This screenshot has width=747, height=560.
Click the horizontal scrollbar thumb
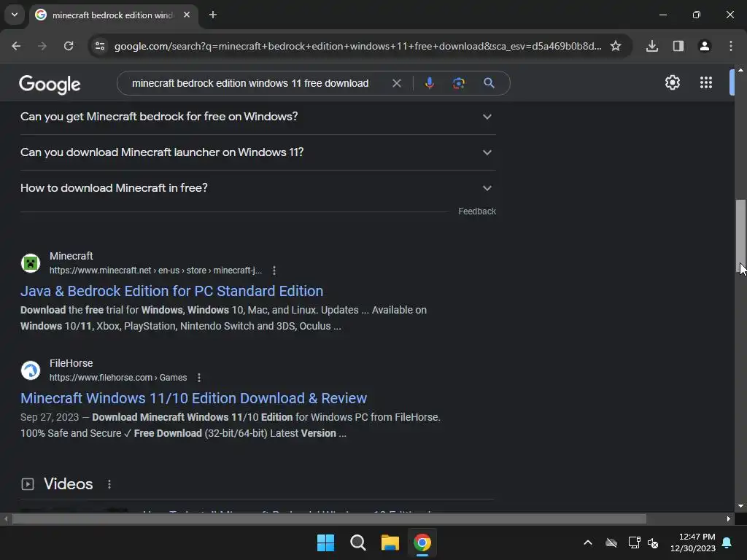tap(329, 518)
